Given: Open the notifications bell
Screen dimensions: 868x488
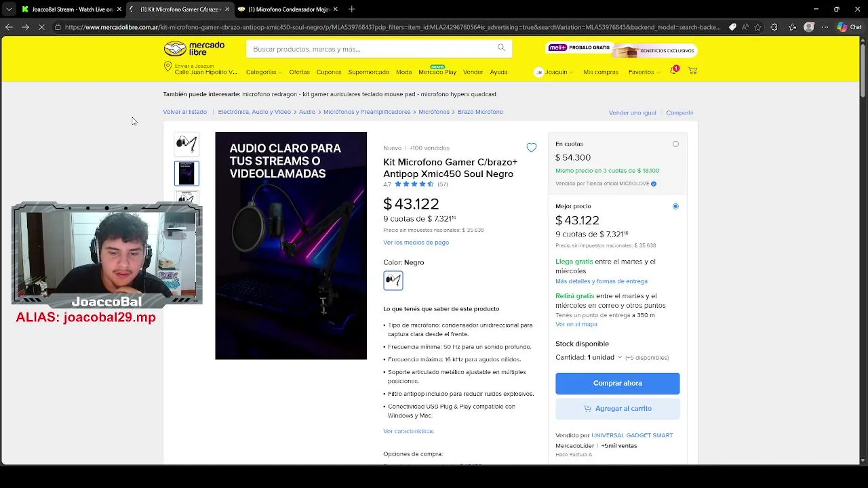Looking at the screenshot, I should (x=673, y=71).
